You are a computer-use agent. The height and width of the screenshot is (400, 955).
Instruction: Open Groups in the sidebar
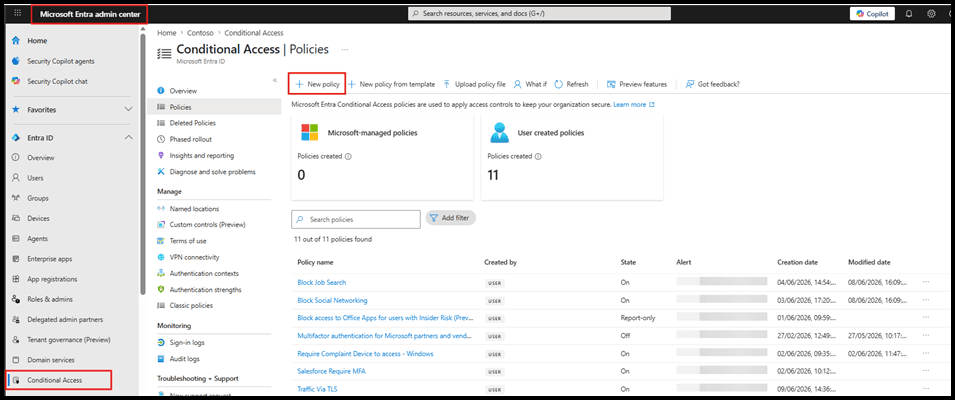tap(38, 198)
